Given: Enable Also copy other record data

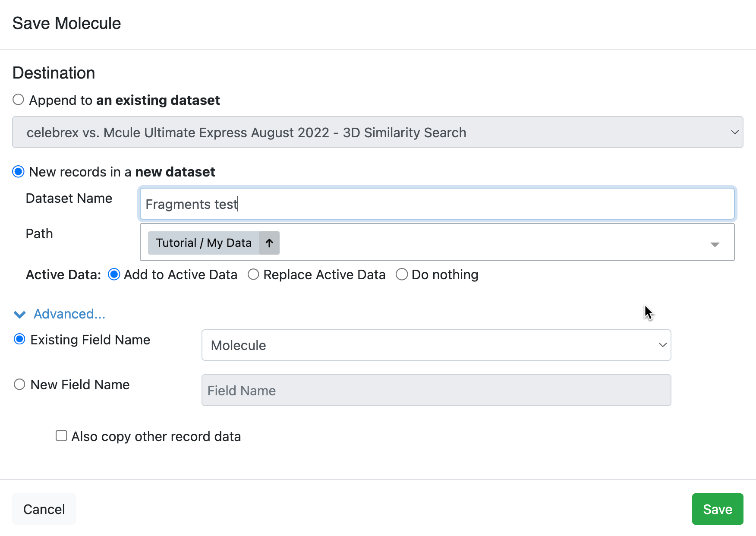Looking at the screenshot, I should pyautogui.click(x=61, y=436).
